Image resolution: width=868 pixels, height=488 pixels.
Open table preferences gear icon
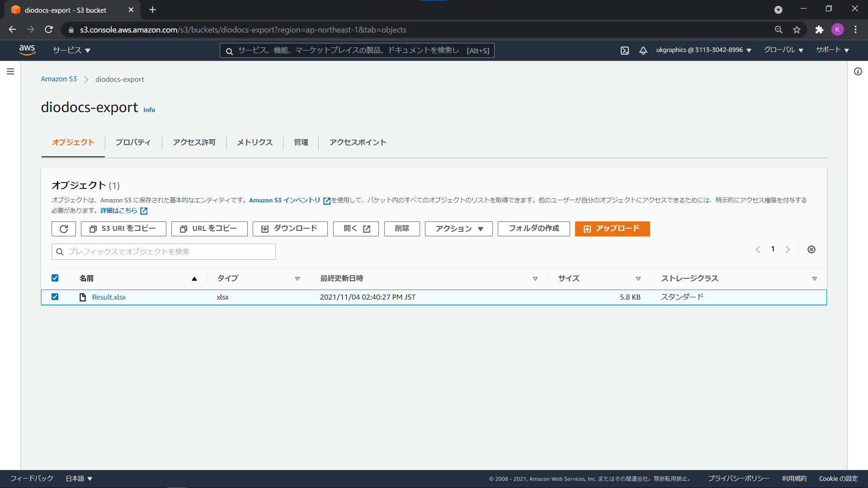[811, 249]
